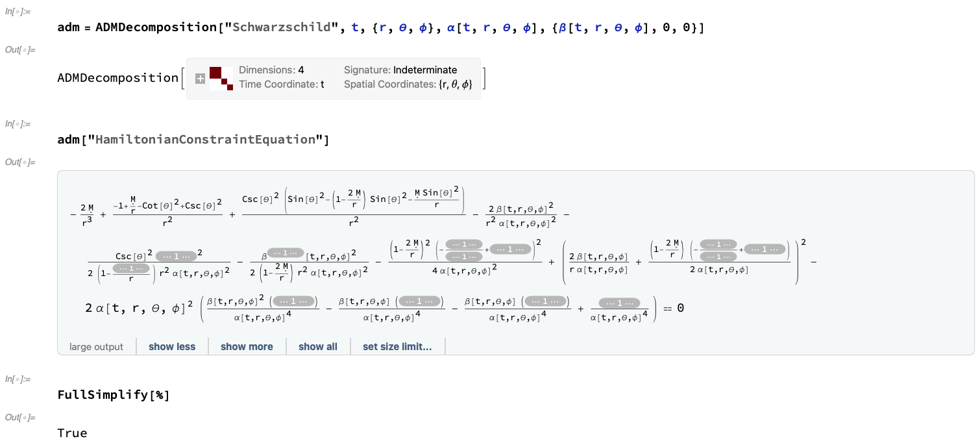
Task: Click into the adm = ADMDecomposition input cell
Action: (x=380, y=28)
